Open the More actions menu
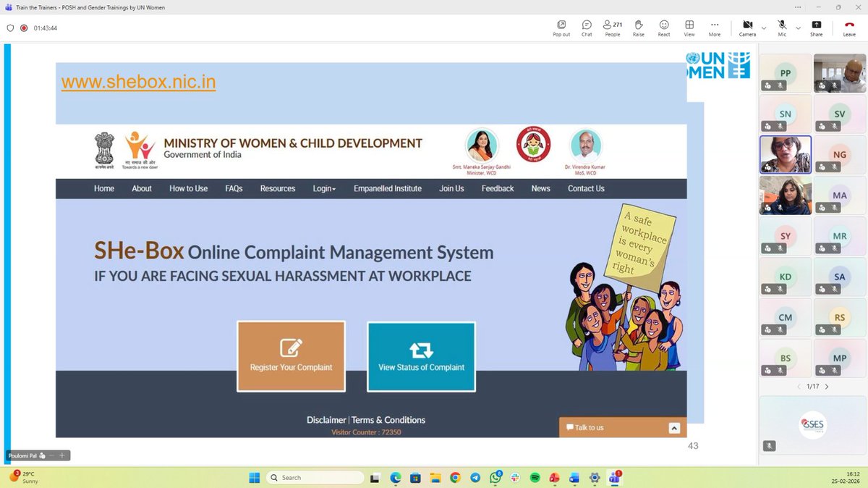 pos(715,28)
